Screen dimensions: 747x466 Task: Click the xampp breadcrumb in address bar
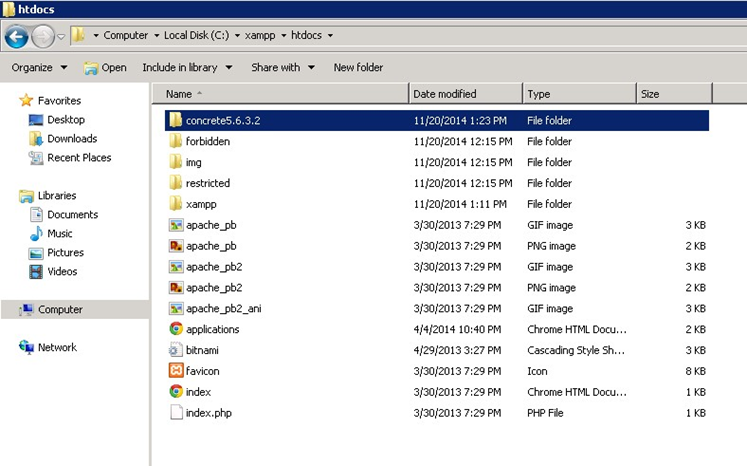click(x=257, y=36)
